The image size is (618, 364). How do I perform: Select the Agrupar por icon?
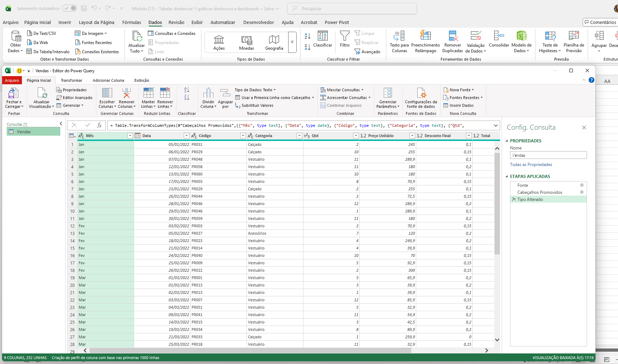click(225, 93)
